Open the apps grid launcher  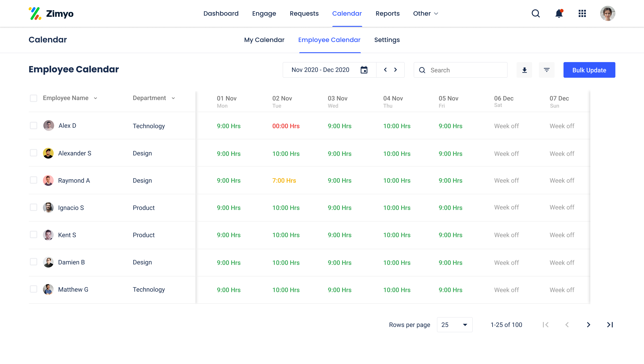coord(582,13)
